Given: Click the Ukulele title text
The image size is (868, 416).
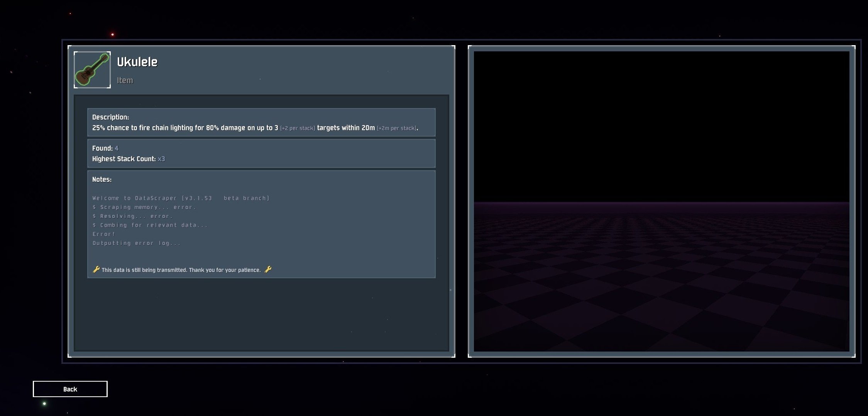Looking at the screenshot, I should (x=137, y=62).
